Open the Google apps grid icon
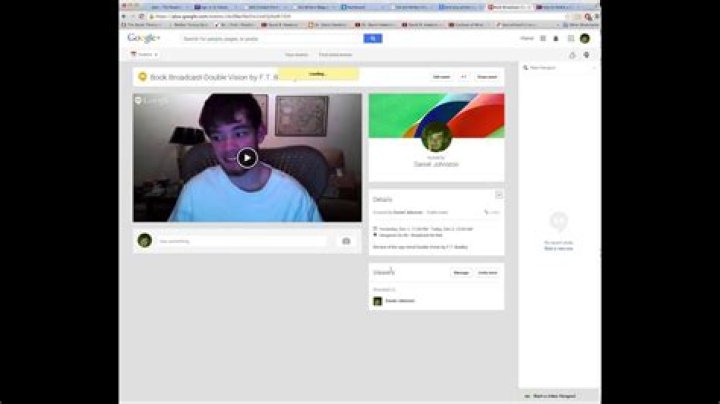Image resolution: width=720 pixels, height=404 pixels. point(543,38)
